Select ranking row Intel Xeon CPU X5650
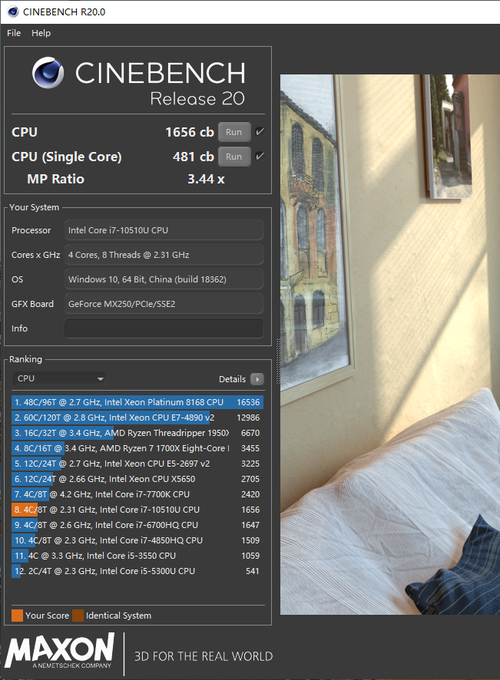The image size is (500, 680). coord(137,479)
